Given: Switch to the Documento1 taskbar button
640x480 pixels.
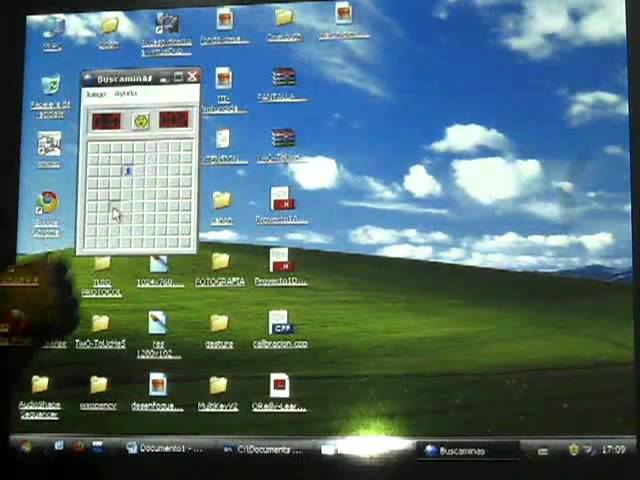Looking at the screenshot, I should tap(165, 448).
